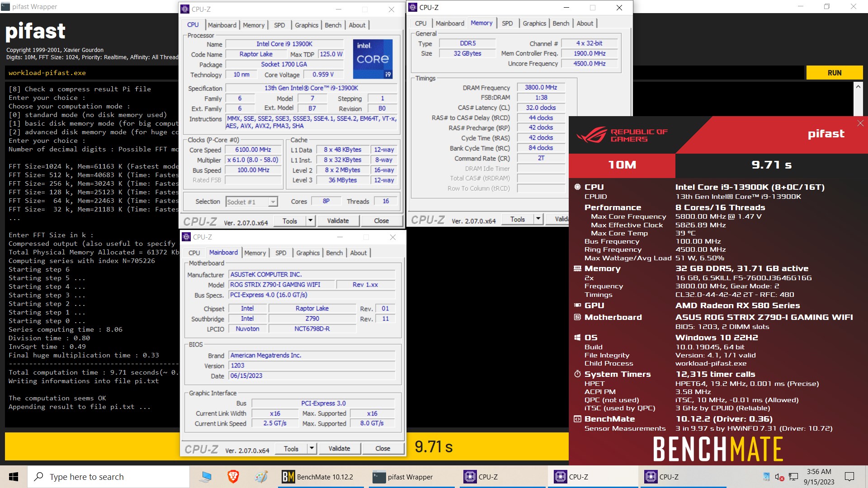Open Memory tab in the Mainboard window
868x488 pixels.
tap(255, 253)
